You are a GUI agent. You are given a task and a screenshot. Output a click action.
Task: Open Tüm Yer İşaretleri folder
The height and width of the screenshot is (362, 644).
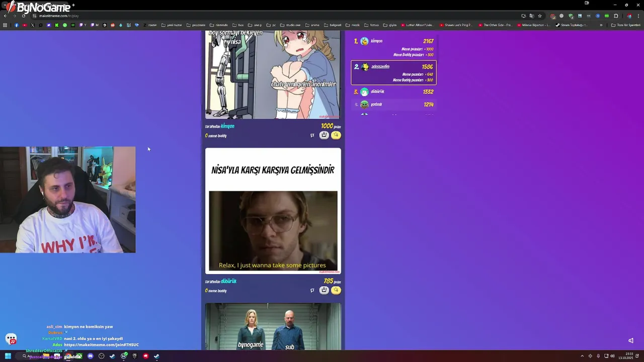(x=625, y=25)
